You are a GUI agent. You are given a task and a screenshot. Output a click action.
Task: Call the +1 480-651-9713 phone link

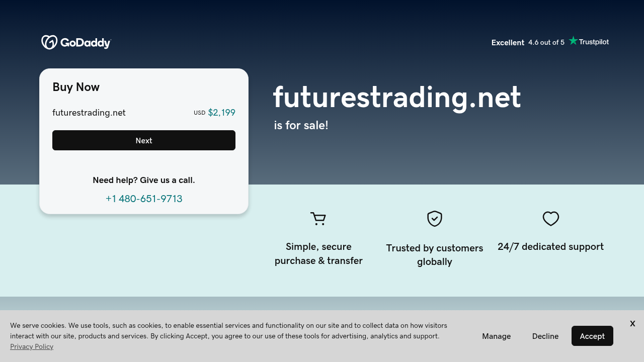pyautogui.click(x=144, y=199)
